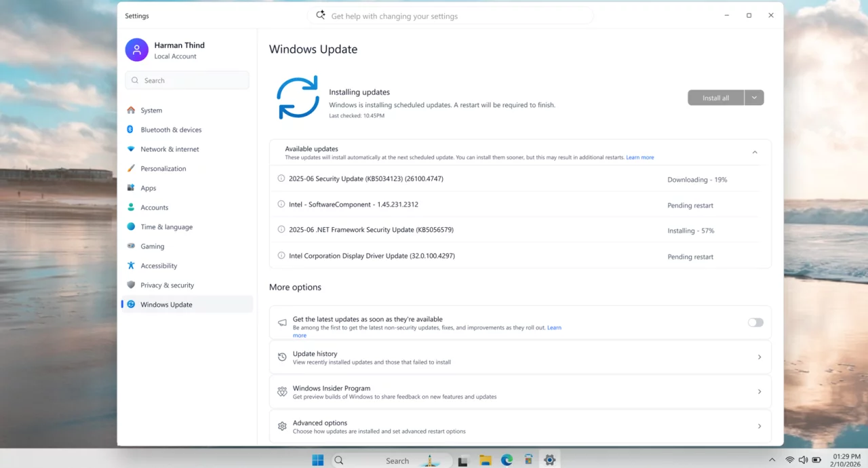Click the sidebar Search settings field
This screenshot has width=868, height=468.
187,81
